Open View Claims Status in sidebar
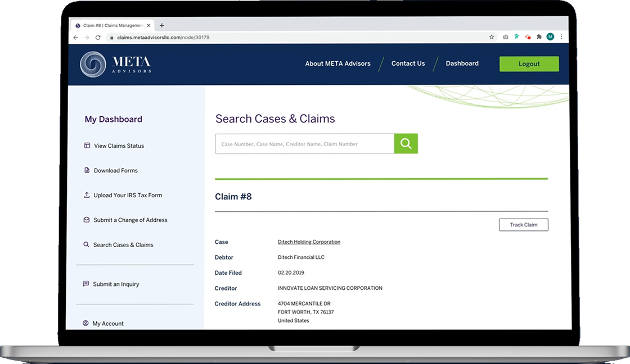The image size is (630, 364). click(119, 145)
